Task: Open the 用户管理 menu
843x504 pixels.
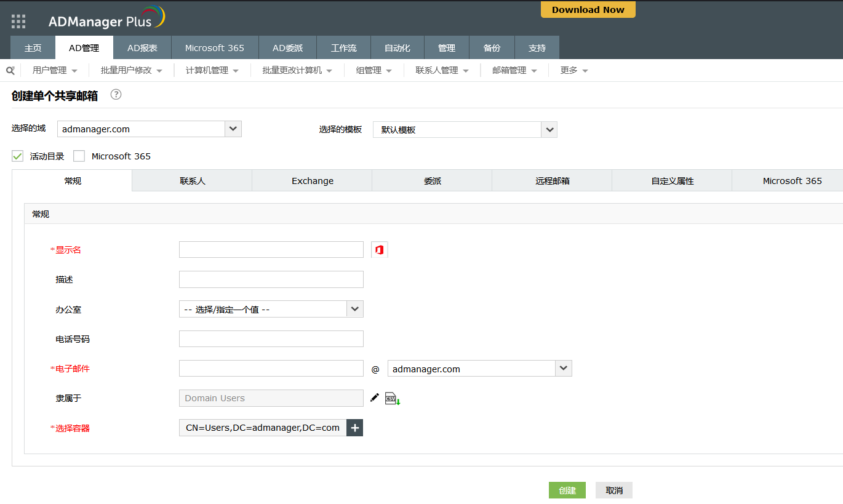Action: click(55, 70)
